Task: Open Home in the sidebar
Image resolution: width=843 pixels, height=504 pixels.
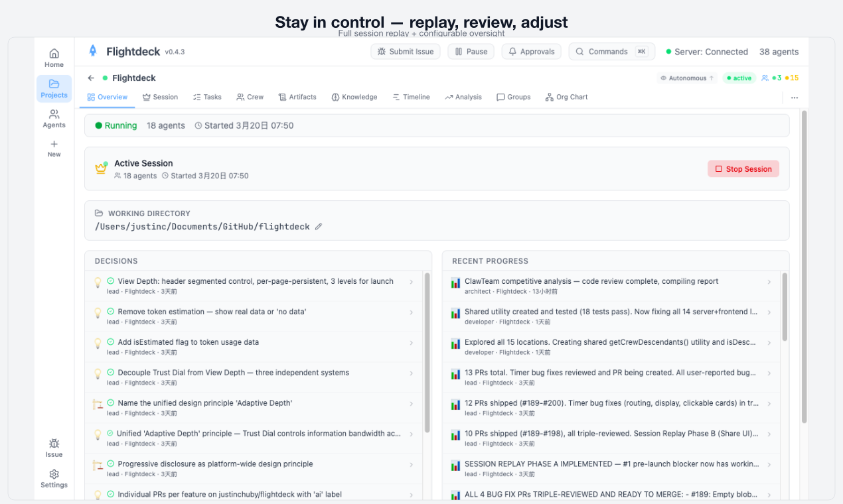Action: click(54, 58)
